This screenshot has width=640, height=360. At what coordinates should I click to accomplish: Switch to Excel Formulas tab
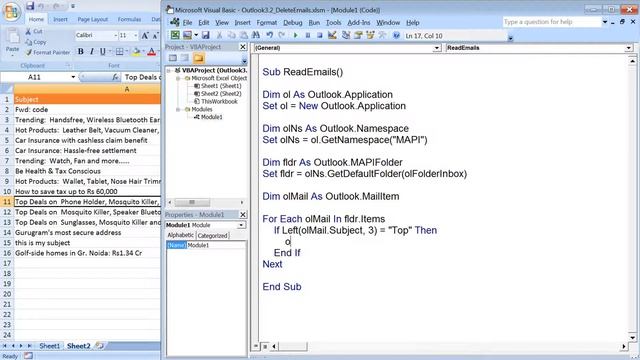129,19
